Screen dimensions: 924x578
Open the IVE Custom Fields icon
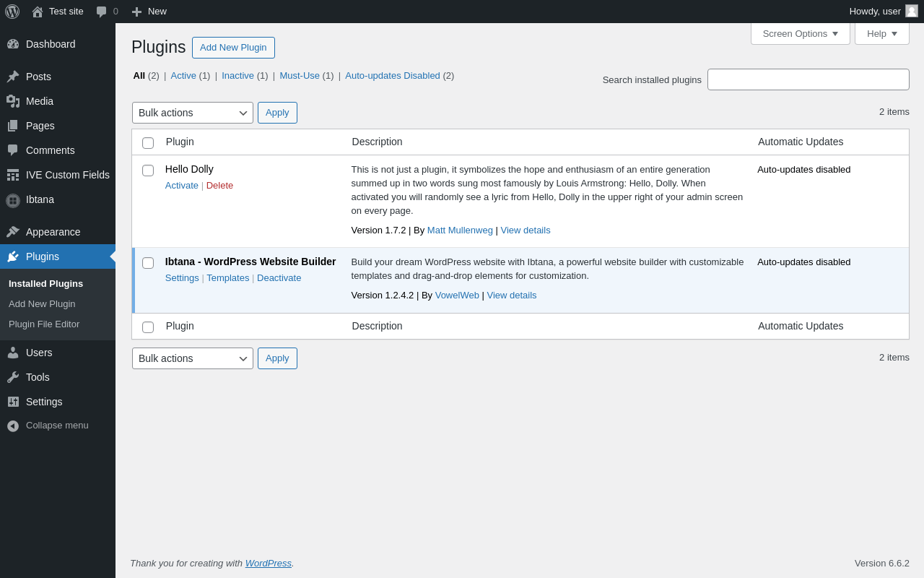click(x=13, y=175)
